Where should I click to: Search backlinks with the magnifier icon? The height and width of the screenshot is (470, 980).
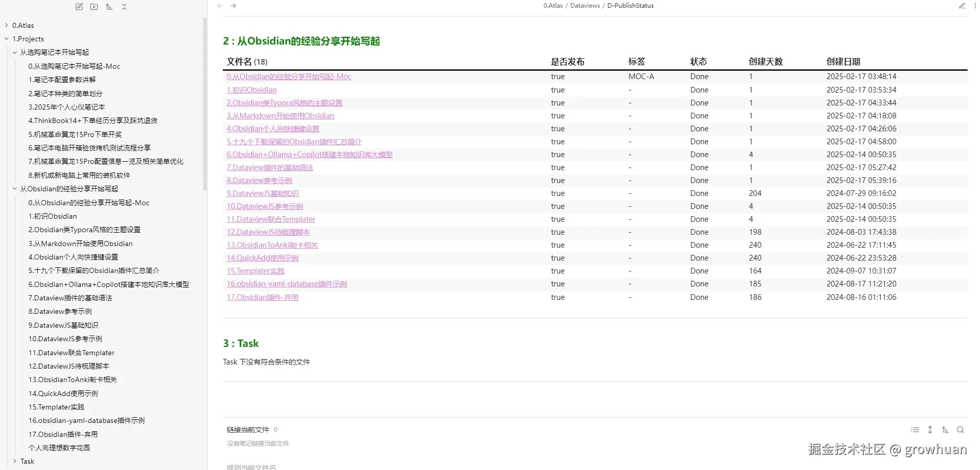tap(960, 430)
